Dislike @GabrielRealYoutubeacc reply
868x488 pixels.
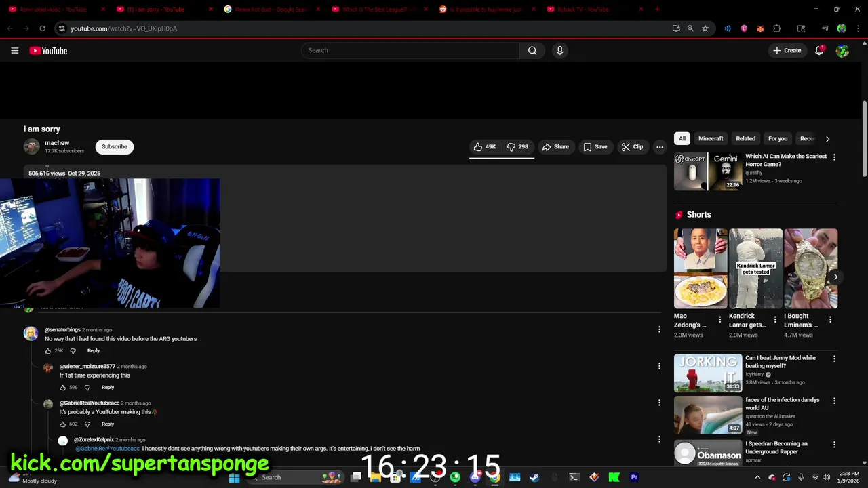click(x=87, y=424)
